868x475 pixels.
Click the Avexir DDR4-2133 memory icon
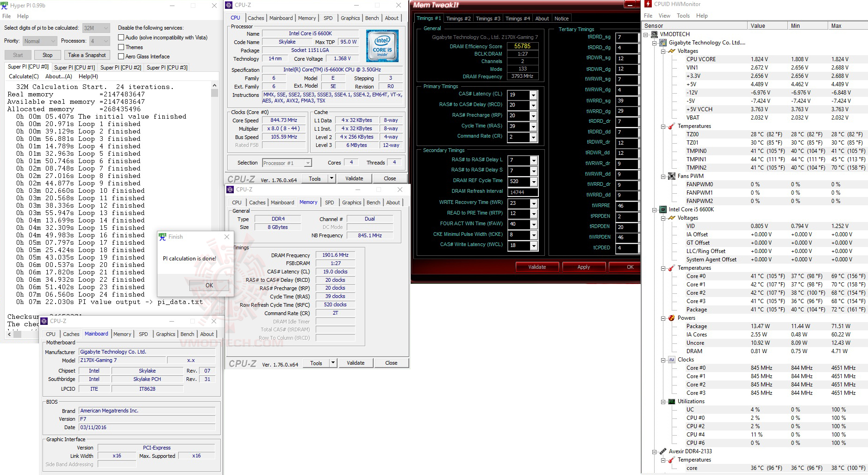(x=663, y=451)
